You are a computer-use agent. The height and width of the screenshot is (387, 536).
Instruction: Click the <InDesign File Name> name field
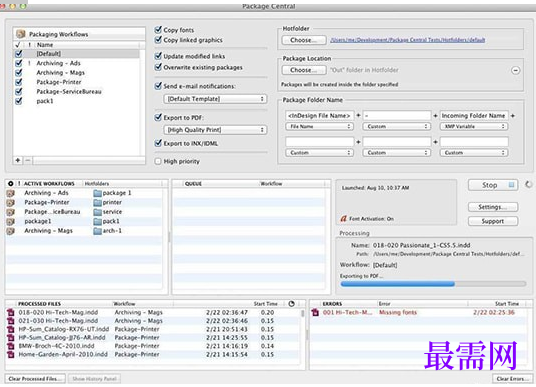tap(319, 116)
